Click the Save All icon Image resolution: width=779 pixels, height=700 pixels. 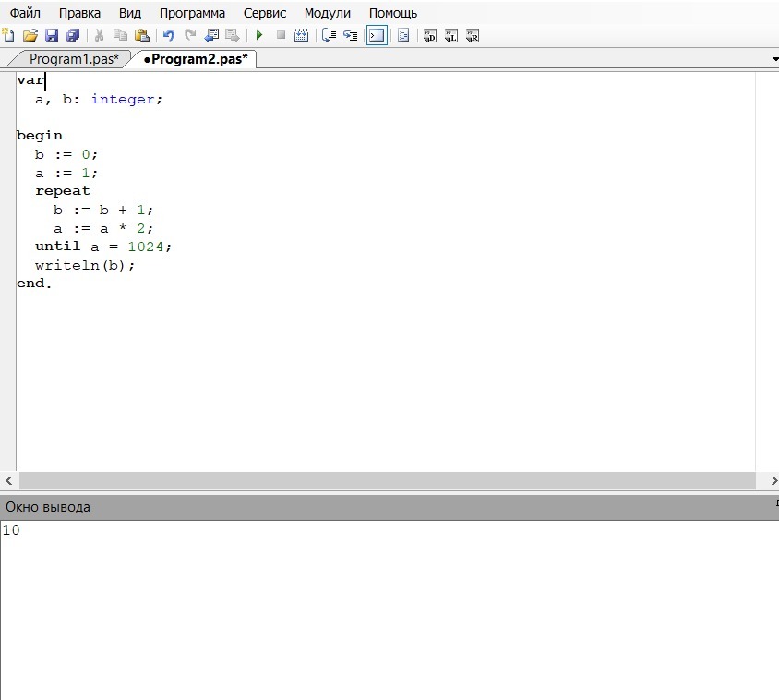click(73, 36)
